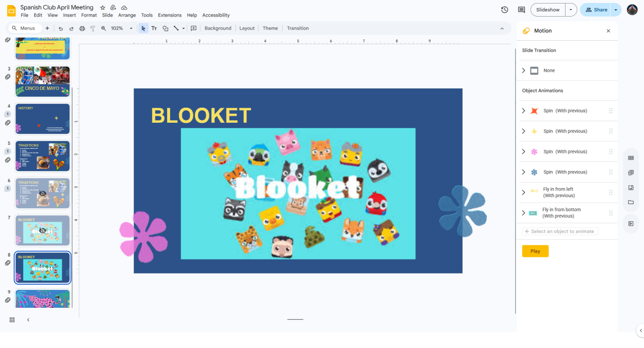The width and height of the screenshot is (644, 348).
Task: Click the Background color toolbar button
Action: pos(218,29)
